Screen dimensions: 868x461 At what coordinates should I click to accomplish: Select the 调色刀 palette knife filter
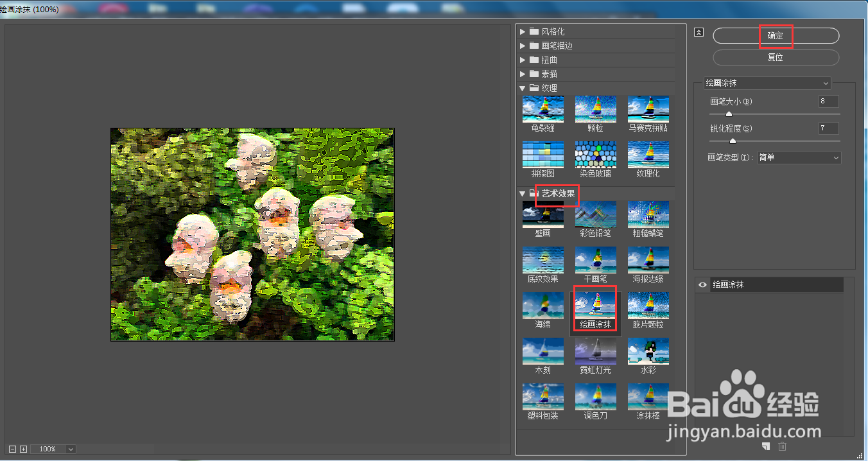coord(596,397)
